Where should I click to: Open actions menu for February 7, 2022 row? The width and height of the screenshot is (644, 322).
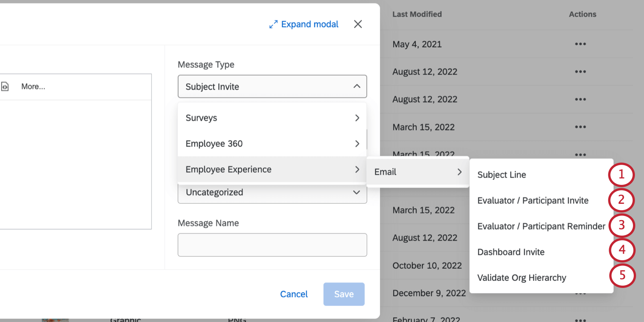580,320
